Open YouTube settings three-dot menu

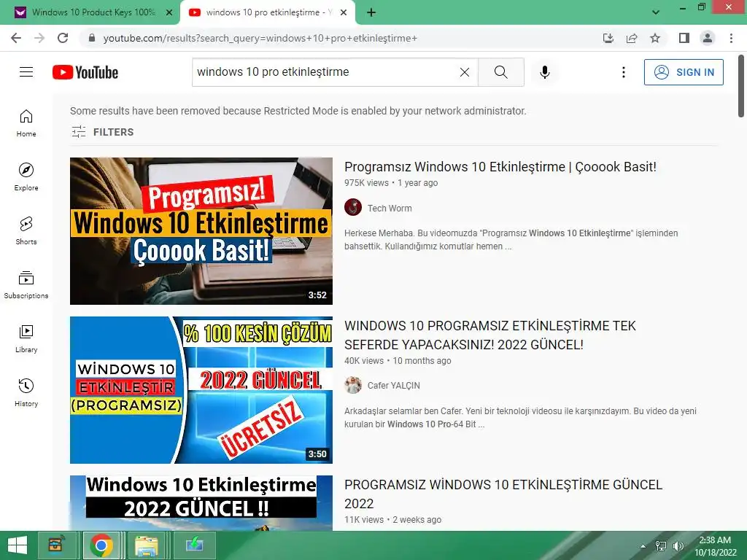[623, 72]
